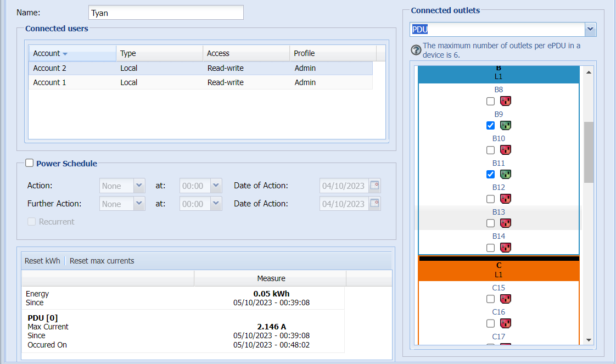
Task: Open the Action time 00:00 dropdown
Action: coord(216,186)
